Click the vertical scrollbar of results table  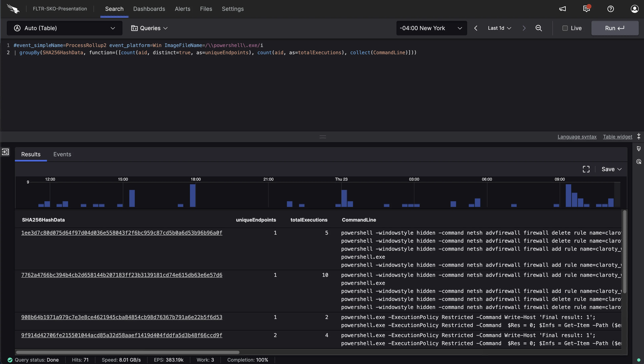click(x=624, y=252)
